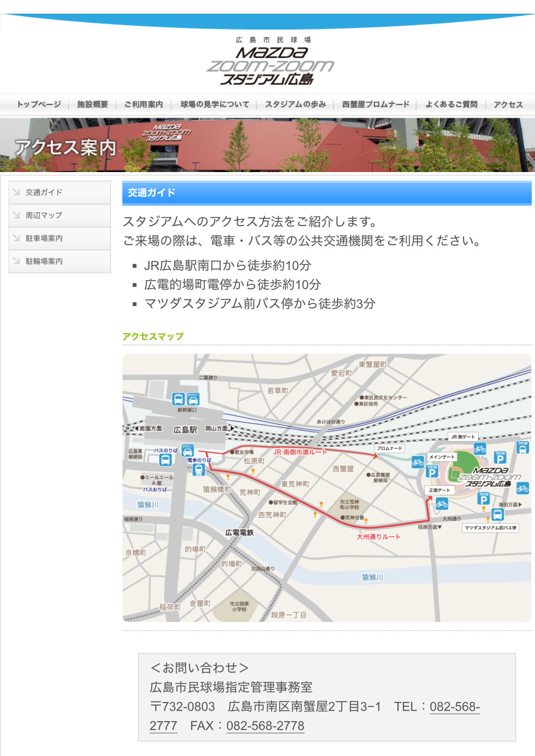Viewport: 535px width, 756px height.
Task: Click the マツダスタジアム前バス停 label
Action: (x=491, y=528)
